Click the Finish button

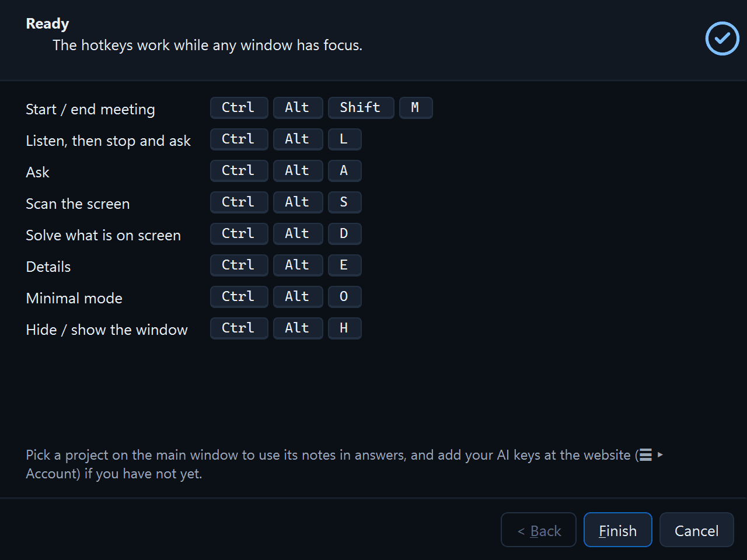coord(618,530)
